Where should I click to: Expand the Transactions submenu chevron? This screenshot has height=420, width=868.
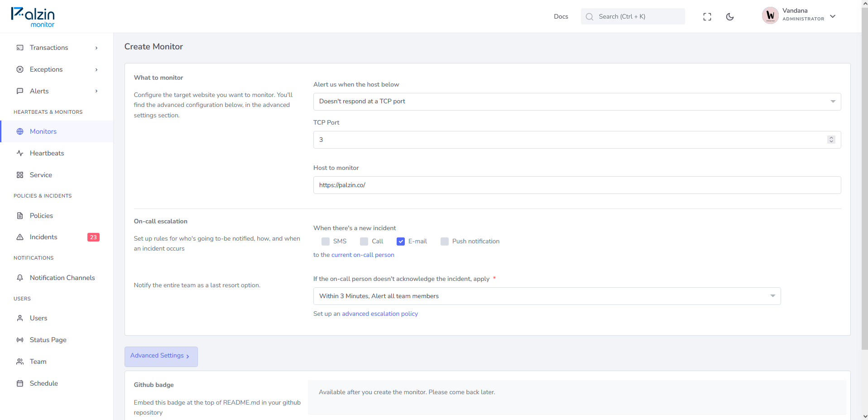click(x=96, y=48)
